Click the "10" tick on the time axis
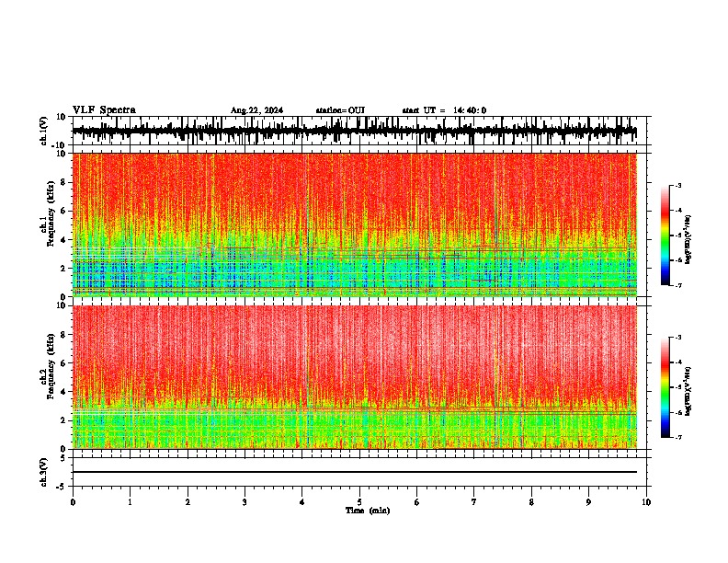This screenshot has height=563, width=728. pyautogui.click(x=646, y=502)
